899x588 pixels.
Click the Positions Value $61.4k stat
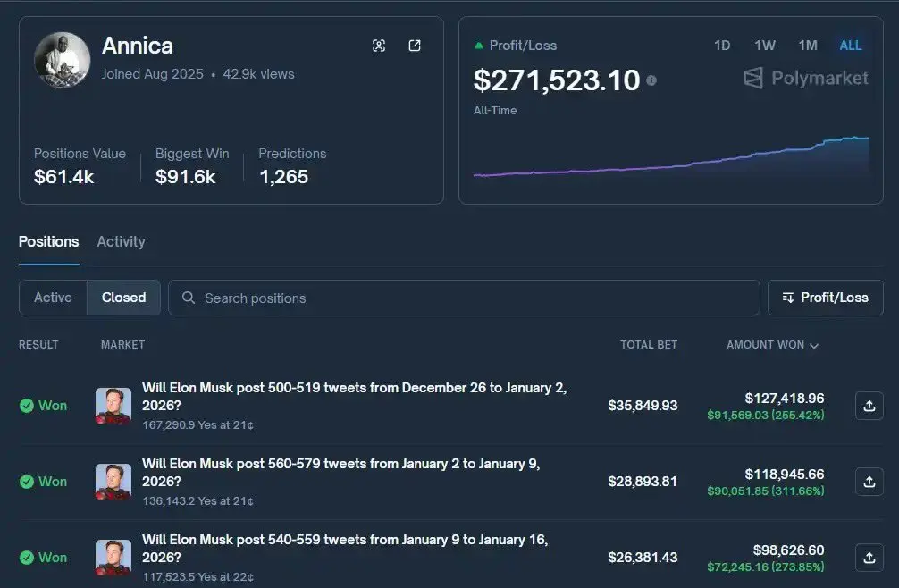80,165
